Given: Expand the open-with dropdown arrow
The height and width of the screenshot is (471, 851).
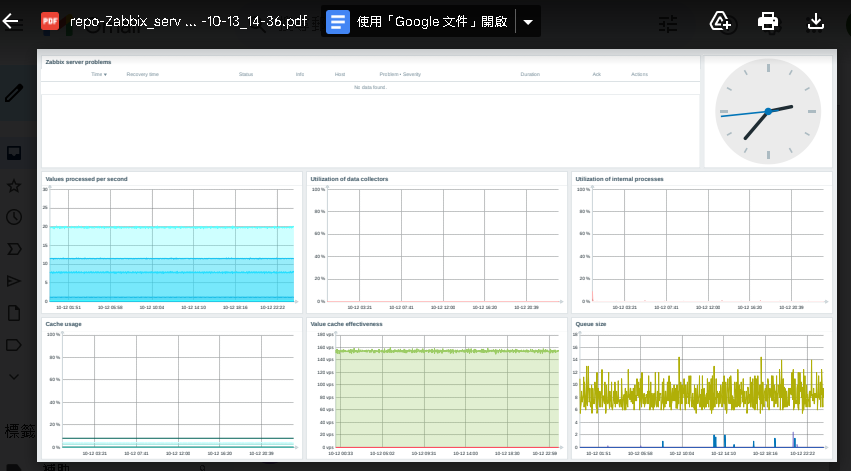Looking at the screenshot, I should (528, 22).
